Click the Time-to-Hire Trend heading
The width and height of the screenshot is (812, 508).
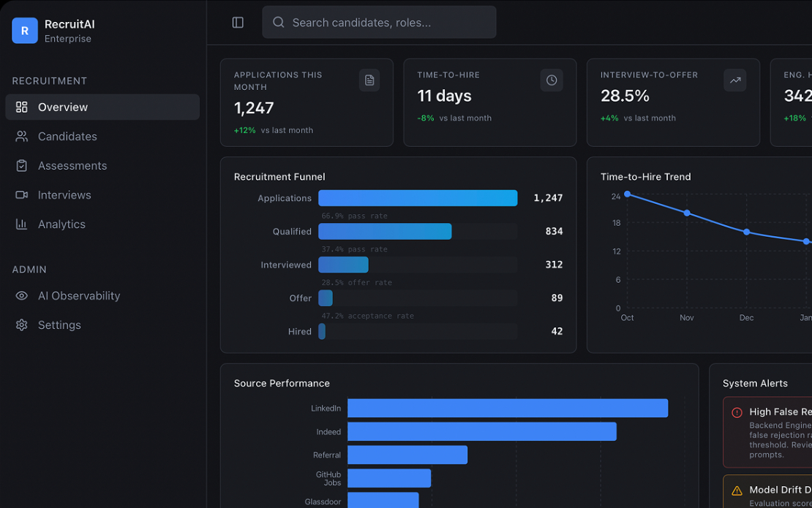[645, 176]
